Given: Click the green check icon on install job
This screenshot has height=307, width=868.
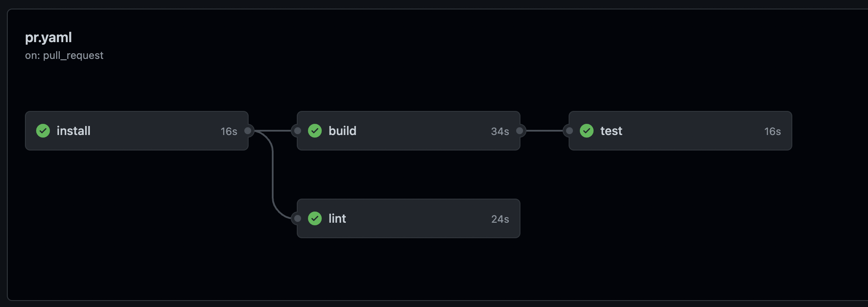Looking at the screenshot, I should point(43,131).
